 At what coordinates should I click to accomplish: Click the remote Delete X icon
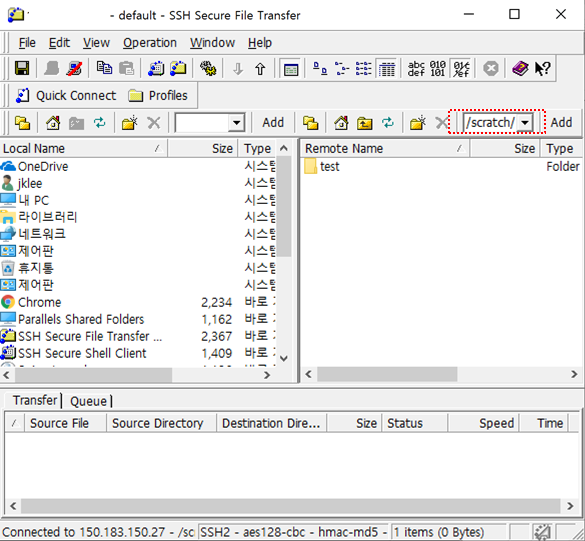coord(442,123)
